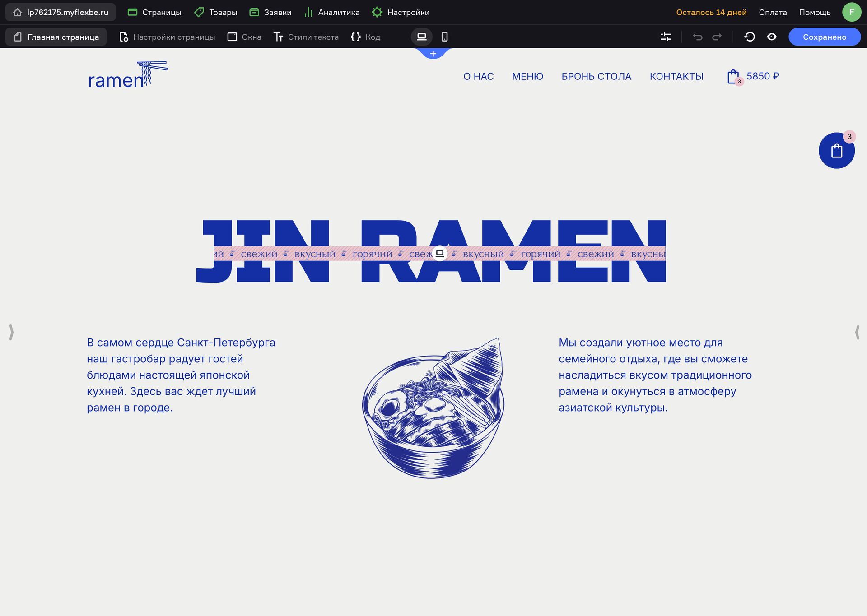Click the Сохранено button
The image size is (867, 616).
coord(825,37)
